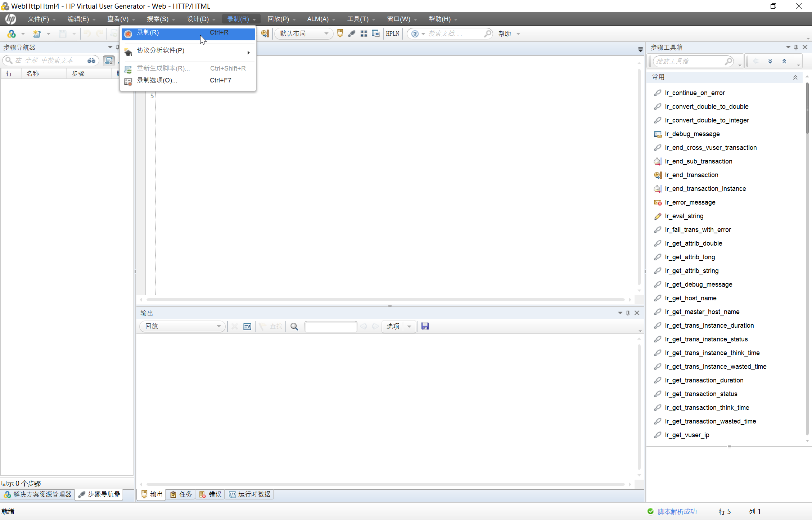Viewport: 812px width, 520px height.
Task: Click the 搜索工具箱 search field
Action: point(691,61)
